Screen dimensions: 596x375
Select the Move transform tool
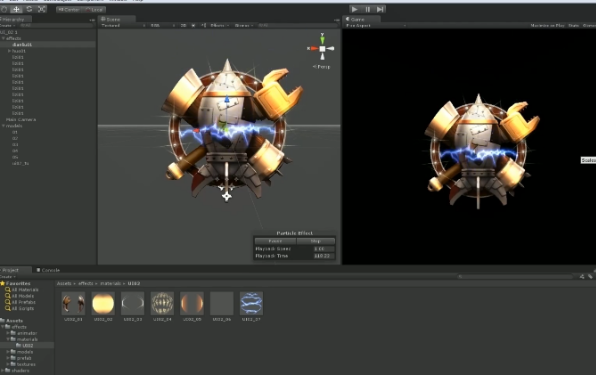click(16, 9)
